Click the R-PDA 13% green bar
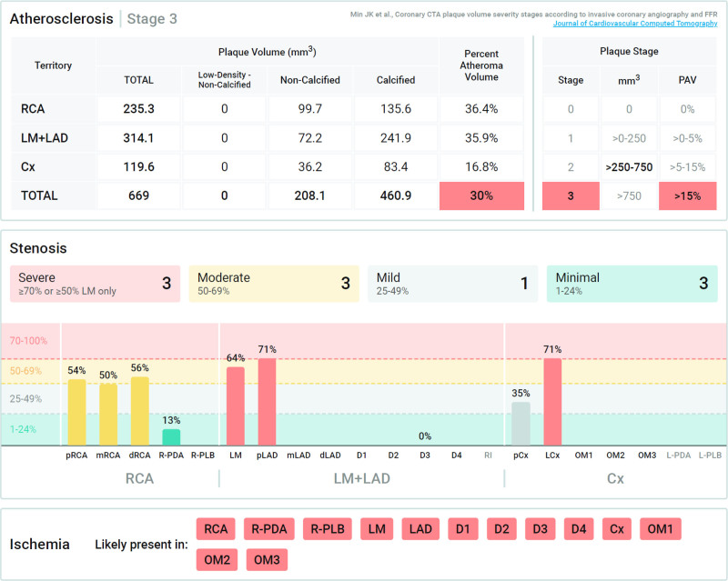This screenshot has width=728, height=581. (x=171, y=436)
